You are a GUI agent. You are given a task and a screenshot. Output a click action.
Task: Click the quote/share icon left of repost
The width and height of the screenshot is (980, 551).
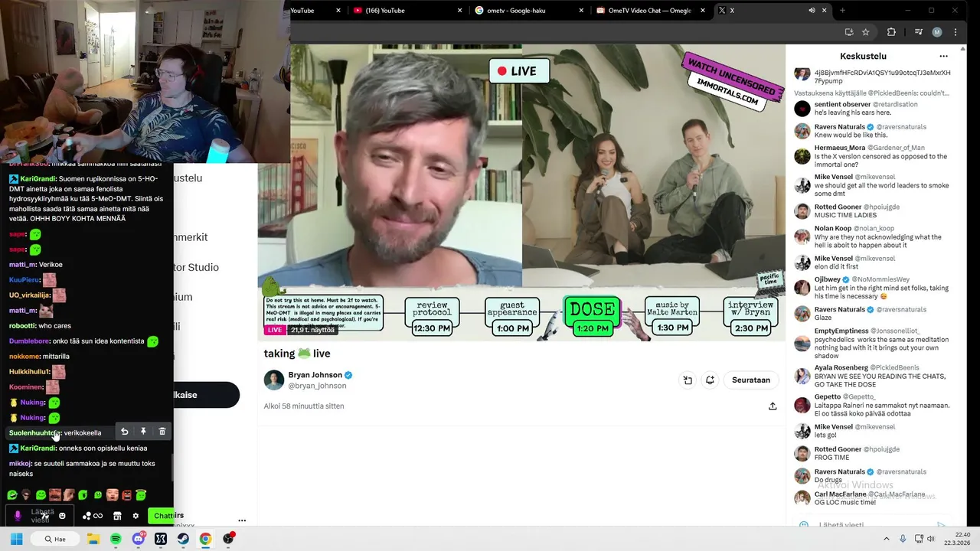[x=688, y=380]
